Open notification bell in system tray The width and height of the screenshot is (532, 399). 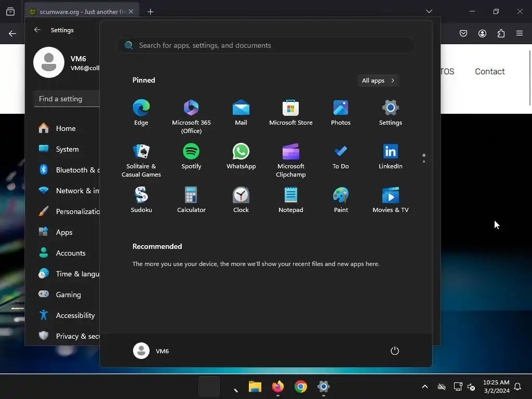(517, 387)
